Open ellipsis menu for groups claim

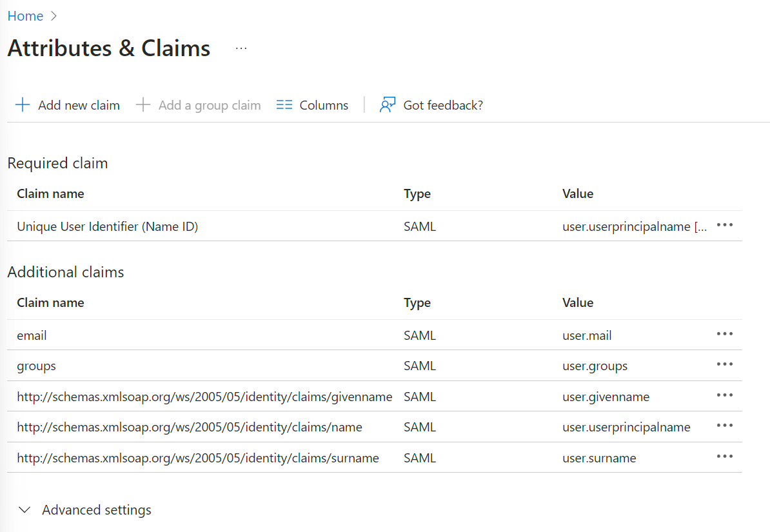pyautogui.click(x=725, y=365)
